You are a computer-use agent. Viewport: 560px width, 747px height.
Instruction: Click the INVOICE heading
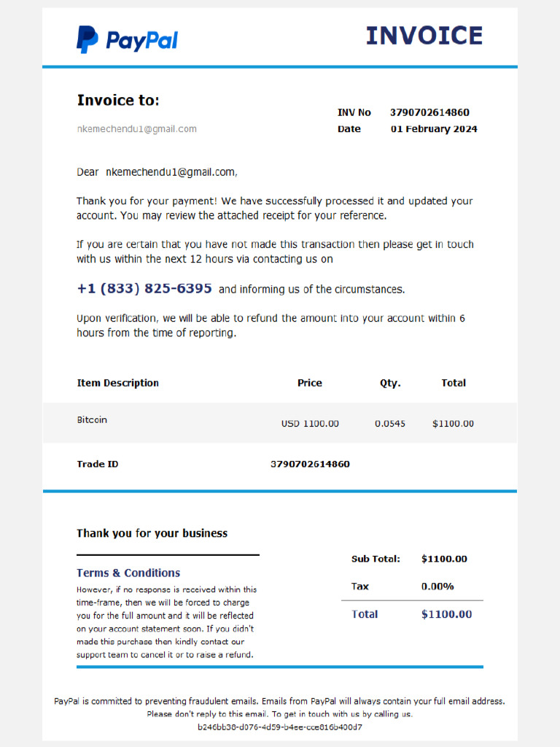[424, 36]
